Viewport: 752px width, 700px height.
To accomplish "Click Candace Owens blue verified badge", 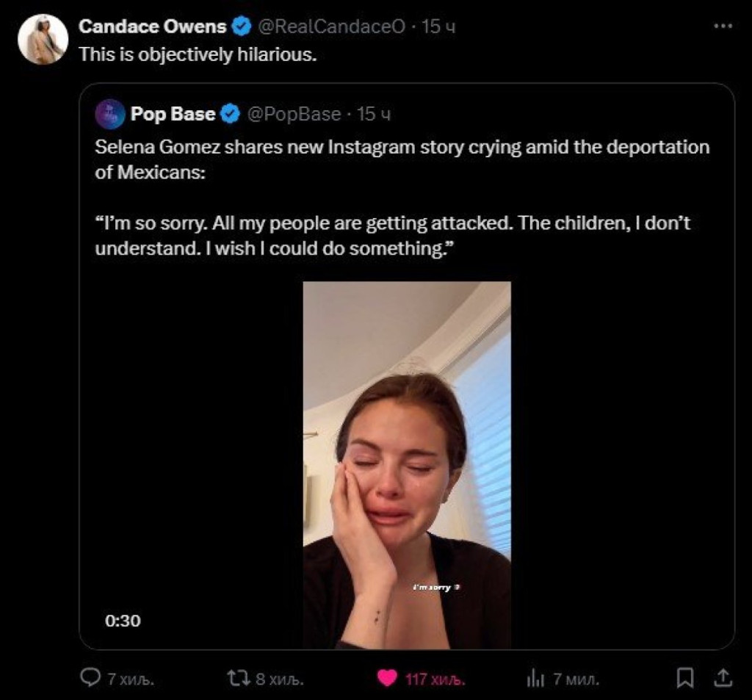I will (x=242, y=27).
